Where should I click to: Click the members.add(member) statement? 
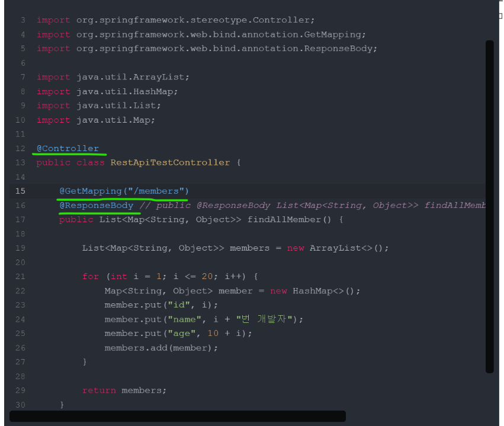click(161, 348)
